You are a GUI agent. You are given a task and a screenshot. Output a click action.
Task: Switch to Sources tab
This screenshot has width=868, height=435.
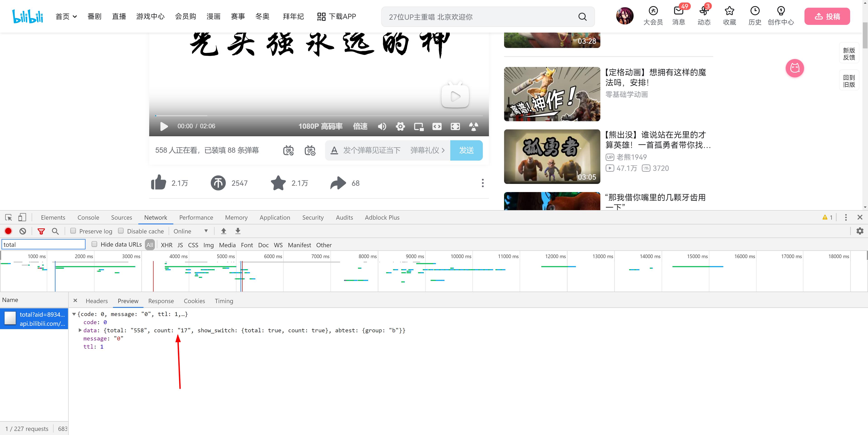121,218
